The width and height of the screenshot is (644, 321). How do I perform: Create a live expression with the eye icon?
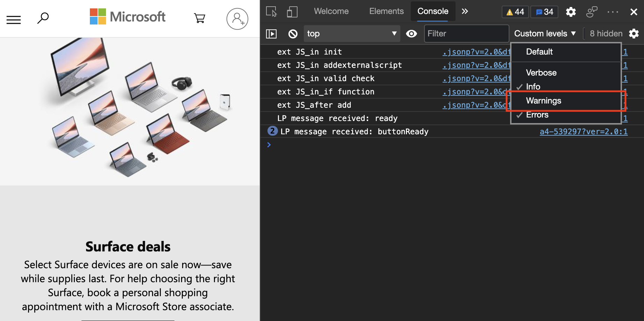(x=412, y=34)
